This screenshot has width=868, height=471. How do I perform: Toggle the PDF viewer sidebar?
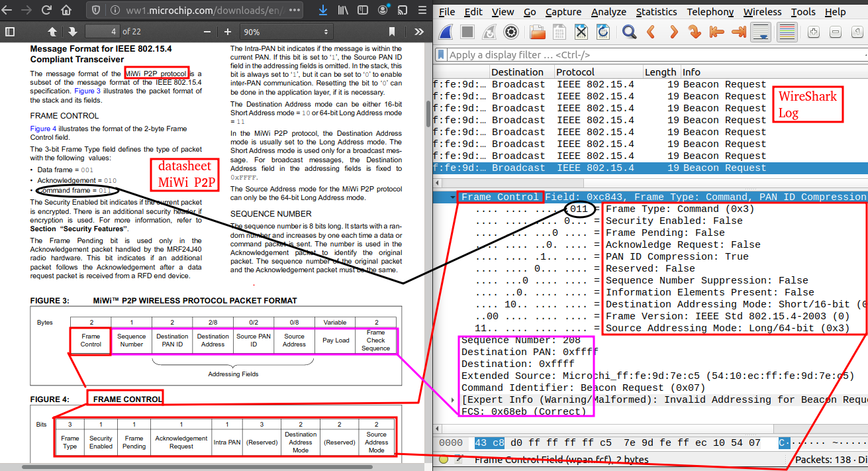coord(10,32)
